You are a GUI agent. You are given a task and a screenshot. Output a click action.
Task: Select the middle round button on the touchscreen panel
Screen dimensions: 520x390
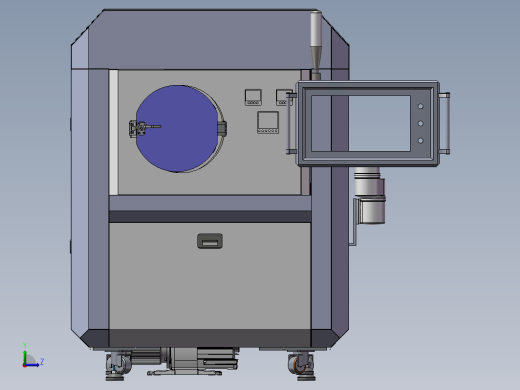421,124
